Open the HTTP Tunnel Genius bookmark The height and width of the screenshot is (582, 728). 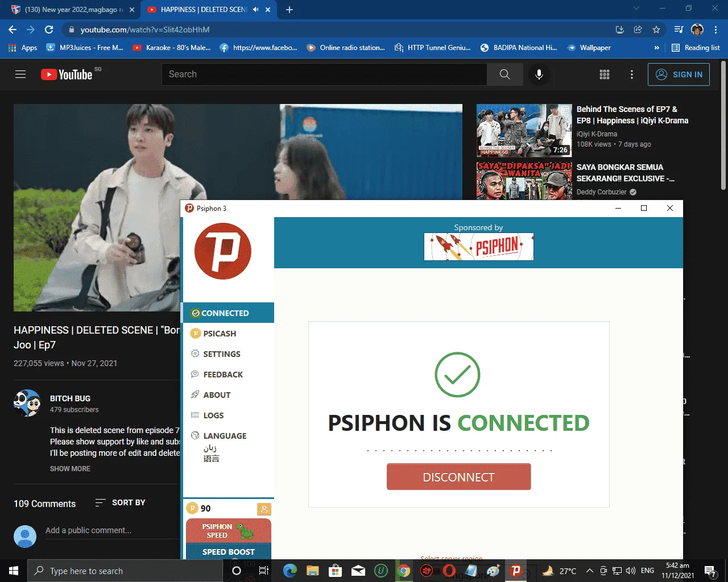click(433, 48)
